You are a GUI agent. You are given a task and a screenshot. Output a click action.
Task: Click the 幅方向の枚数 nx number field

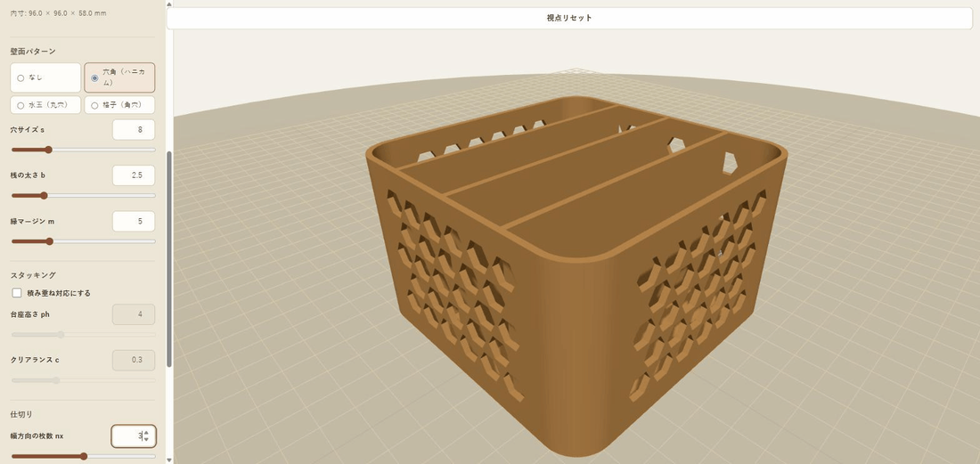134,436
